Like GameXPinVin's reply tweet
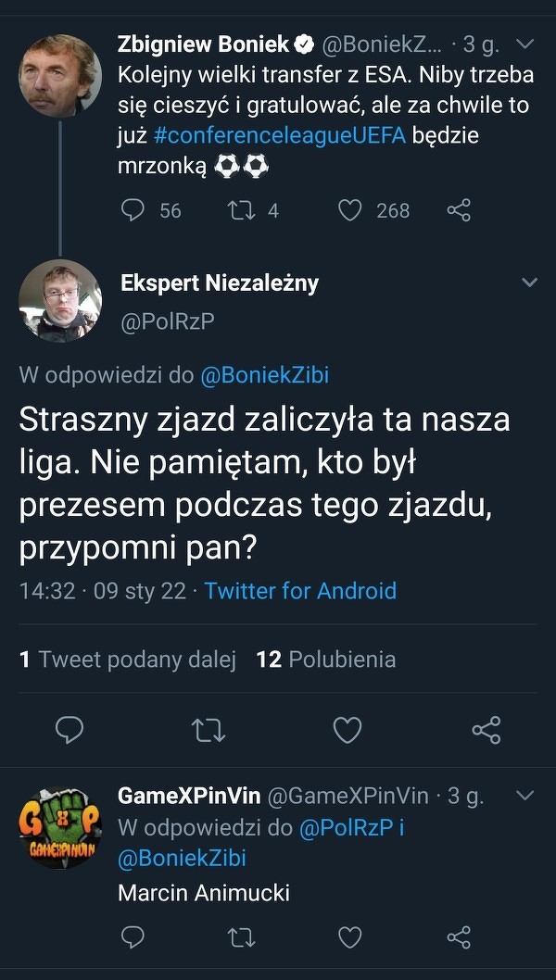This screenshot has height=980, width=556. tap(349, 937)
